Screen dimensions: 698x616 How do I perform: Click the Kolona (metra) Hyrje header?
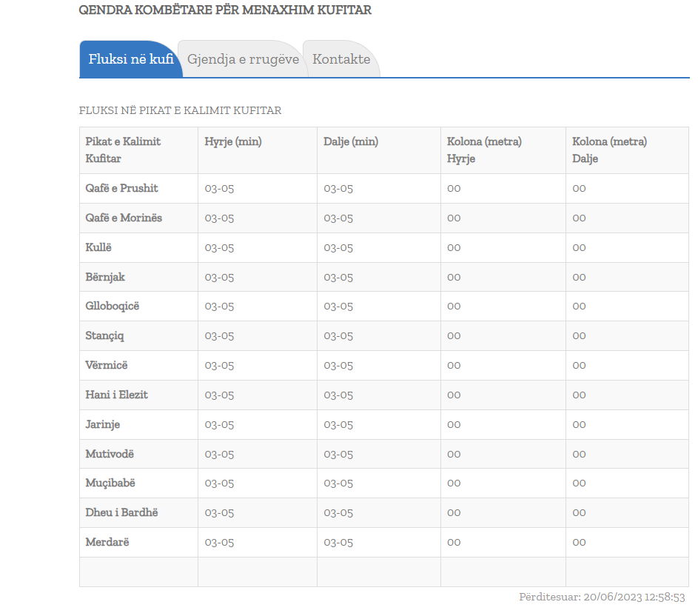[x=484, y=150]
